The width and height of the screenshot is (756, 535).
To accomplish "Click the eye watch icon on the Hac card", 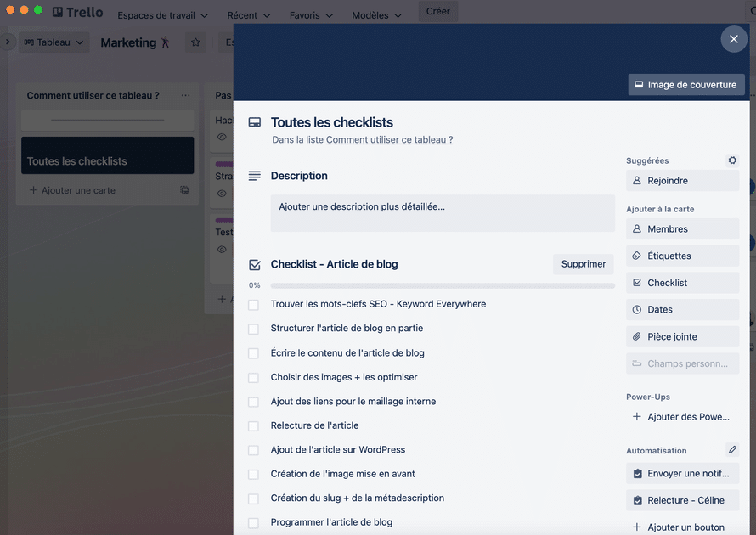I will [x=222, y=137].
